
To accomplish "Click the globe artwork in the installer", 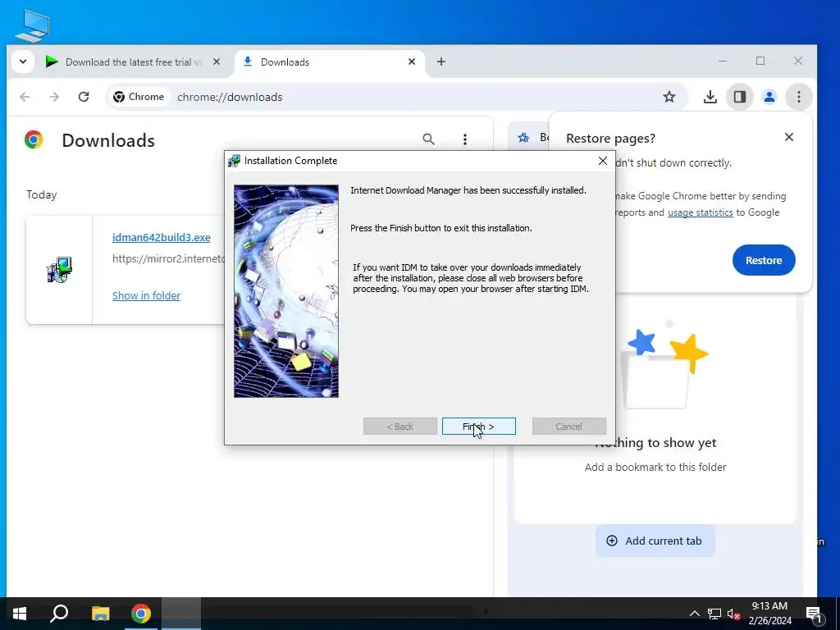I will pos(286,291).
